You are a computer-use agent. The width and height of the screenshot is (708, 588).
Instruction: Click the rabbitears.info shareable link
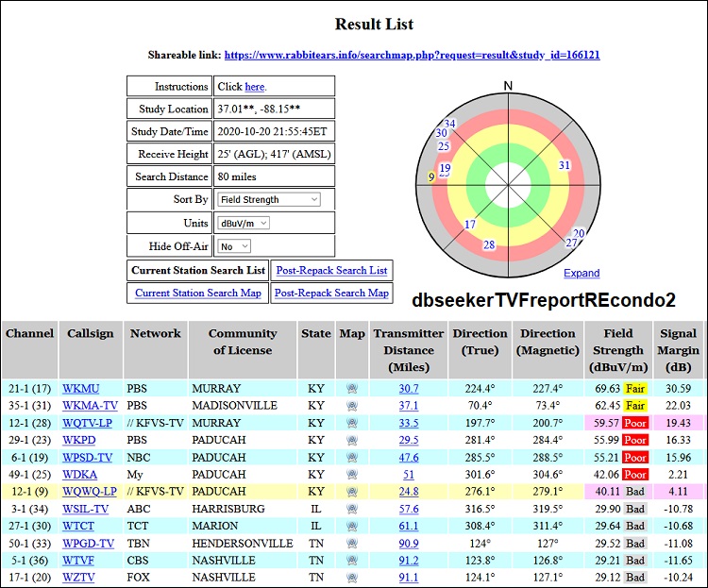[412, 56]
